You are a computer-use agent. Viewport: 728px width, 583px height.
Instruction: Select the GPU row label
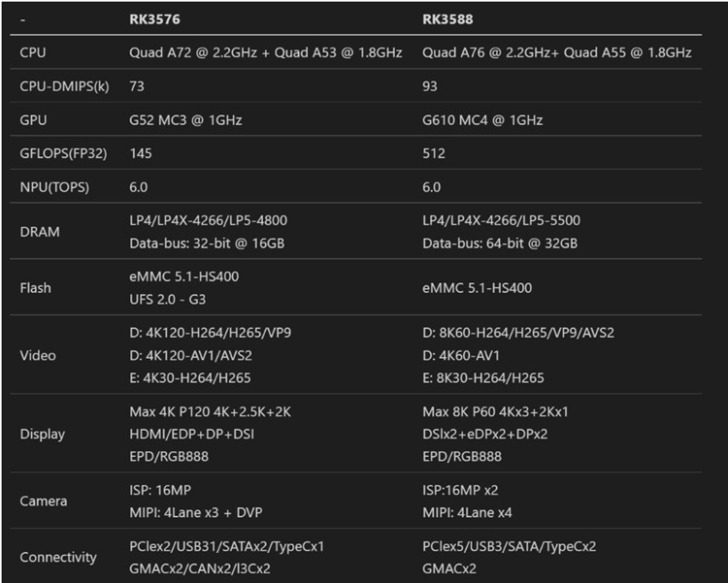[33, 120]
